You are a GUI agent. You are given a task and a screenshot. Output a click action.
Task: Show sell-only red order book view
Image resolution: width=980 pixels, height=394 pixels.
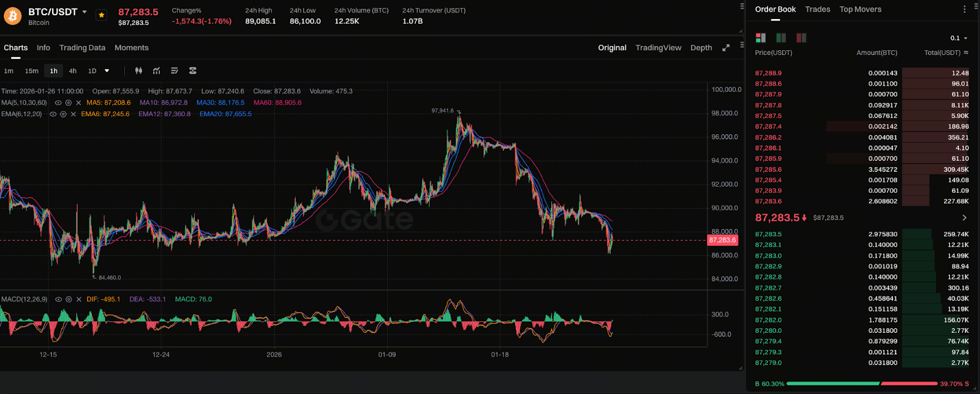(801, 38)
